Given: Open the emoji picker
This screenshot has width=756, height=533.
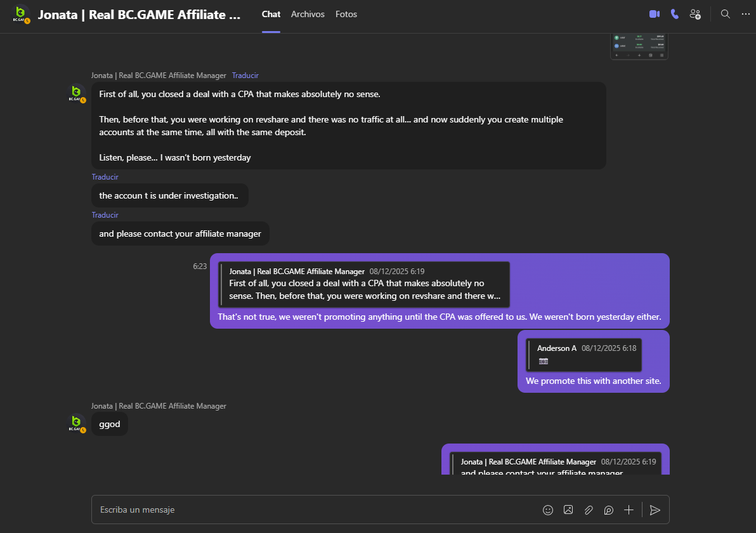Looking at the screenshot, I should click(x=547, y=510).
